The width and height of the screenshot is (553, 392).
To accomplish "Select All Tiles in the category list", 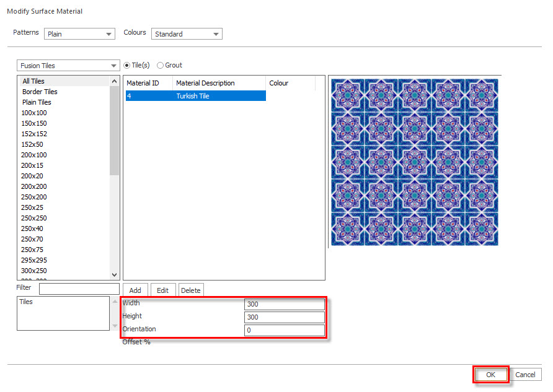I will pos(33,81).
